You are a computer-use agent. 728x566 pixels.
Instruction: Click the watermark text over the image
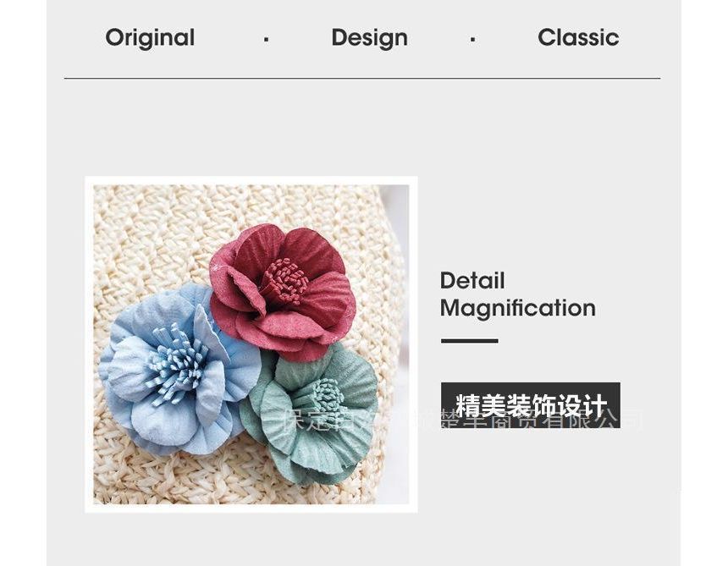pos(462,420)
